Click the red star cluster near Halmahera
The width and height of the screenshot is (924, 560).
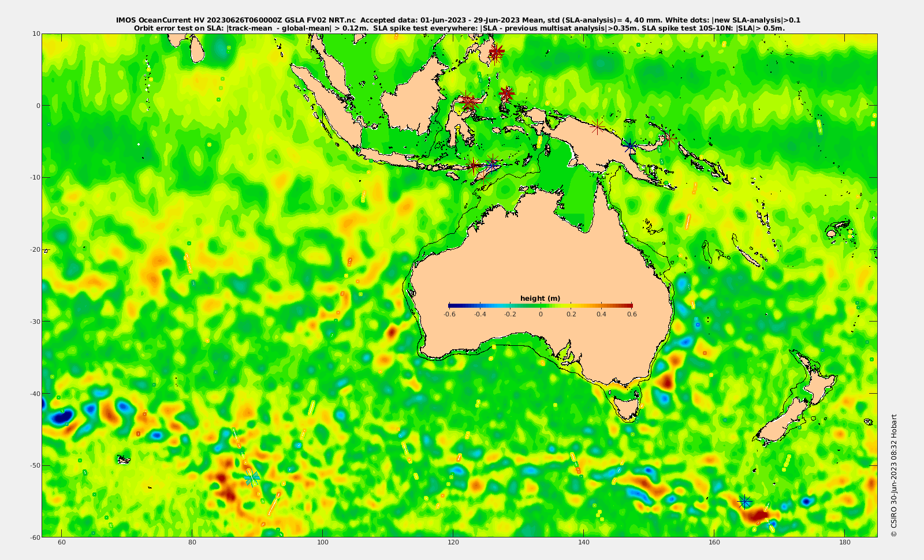point(506,93)
